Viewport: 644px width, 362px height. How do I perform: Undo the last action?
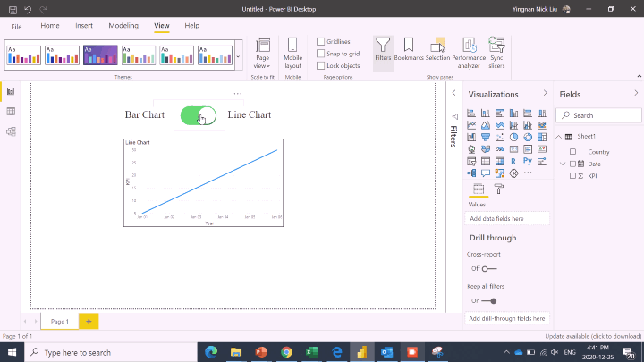click(28, 10)
